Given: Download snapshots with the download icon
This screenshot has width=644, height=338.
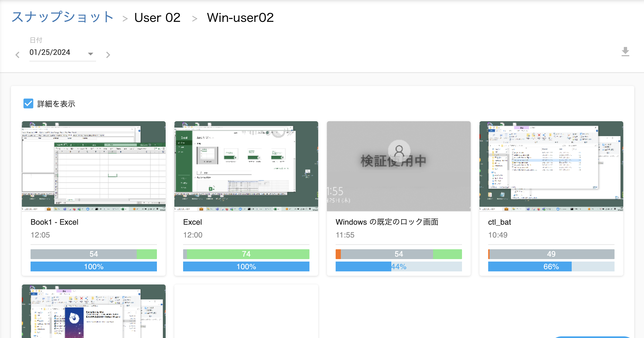Looking at the screenshot, I should click(625, 52).
